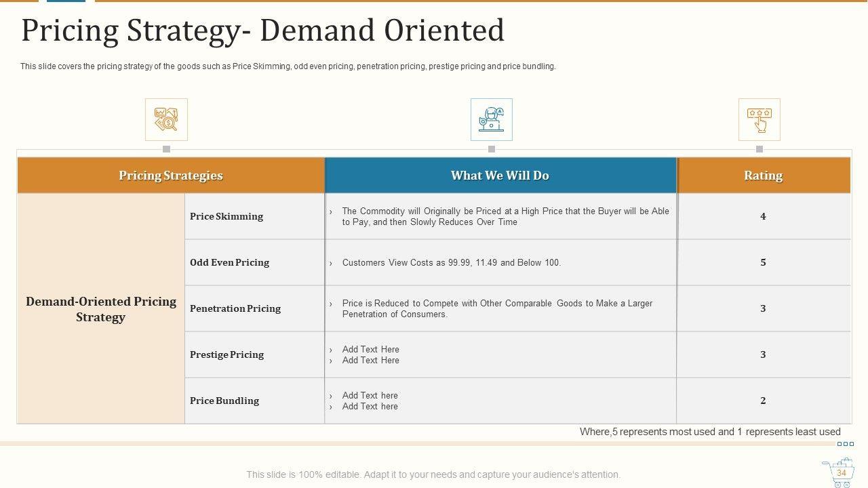The image size is (868, 488).
Task: Select the footer "This slide is 100% editable"
Action: point(433,474)
